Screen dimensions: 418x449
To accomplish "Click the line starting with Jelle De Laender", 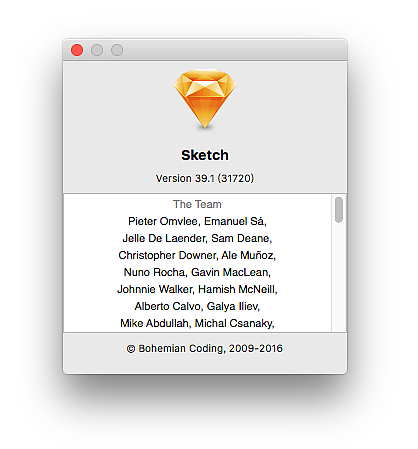I will 197,238.
